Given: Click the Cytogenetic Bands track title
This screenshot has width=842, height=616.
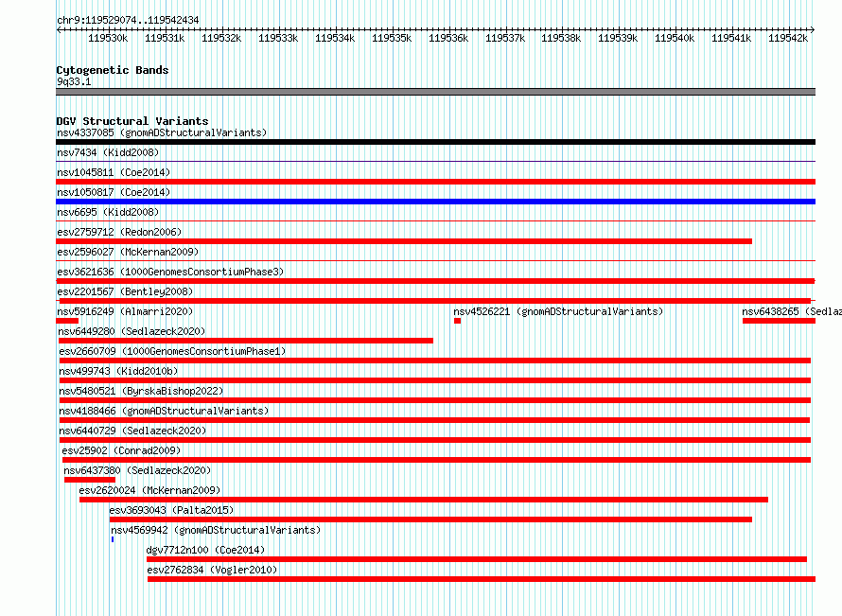Looking at the screenshot, I should [x=113, y=70].
